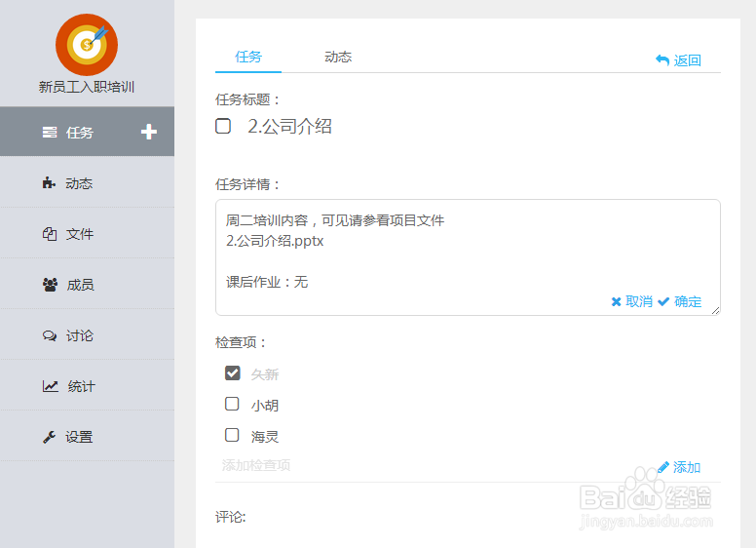Viewport: 756px width, 548px height.
Task: Click the 检查项 label
Action: [240, 342]
